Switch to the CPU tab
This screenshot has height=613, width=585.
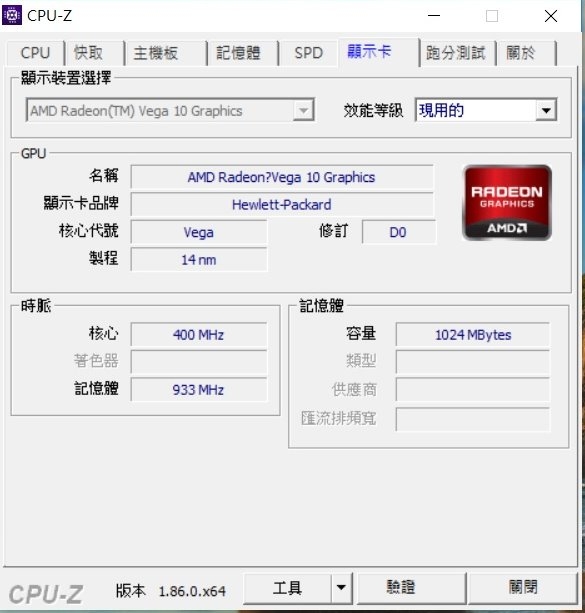click(35, 53)
